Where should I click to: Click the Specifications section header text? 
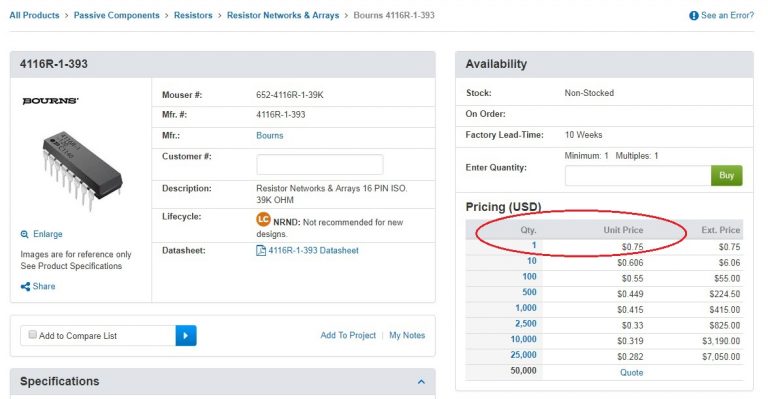click(60, 381)
